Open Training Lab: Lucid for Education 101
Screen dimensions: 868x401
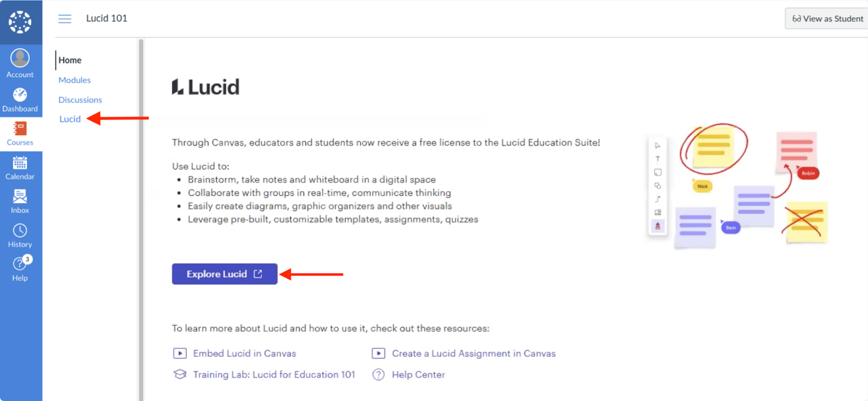point(274,374)
